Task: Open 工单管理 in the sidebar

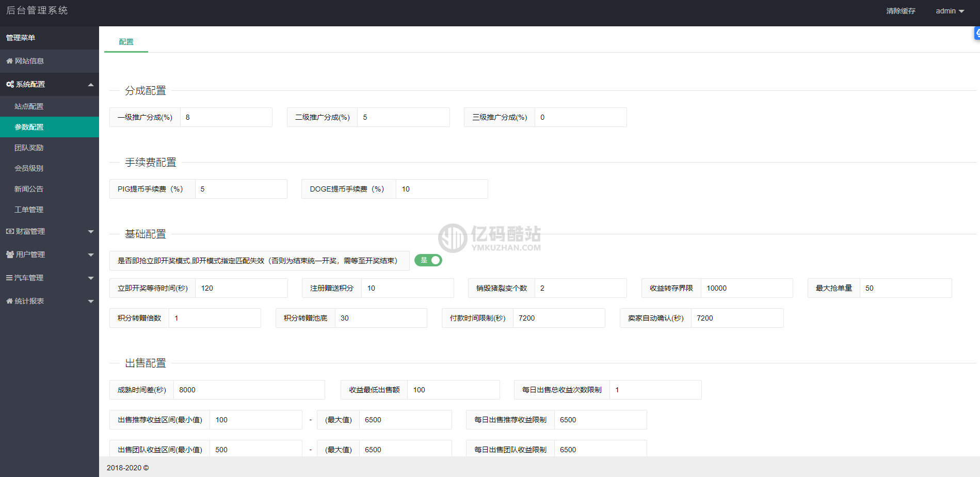Action: coord(50,210)
